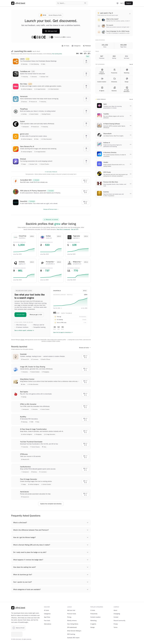Click the arrow next to TrackRev
Viewport: 144px width, 644px height.
(130, 116)
